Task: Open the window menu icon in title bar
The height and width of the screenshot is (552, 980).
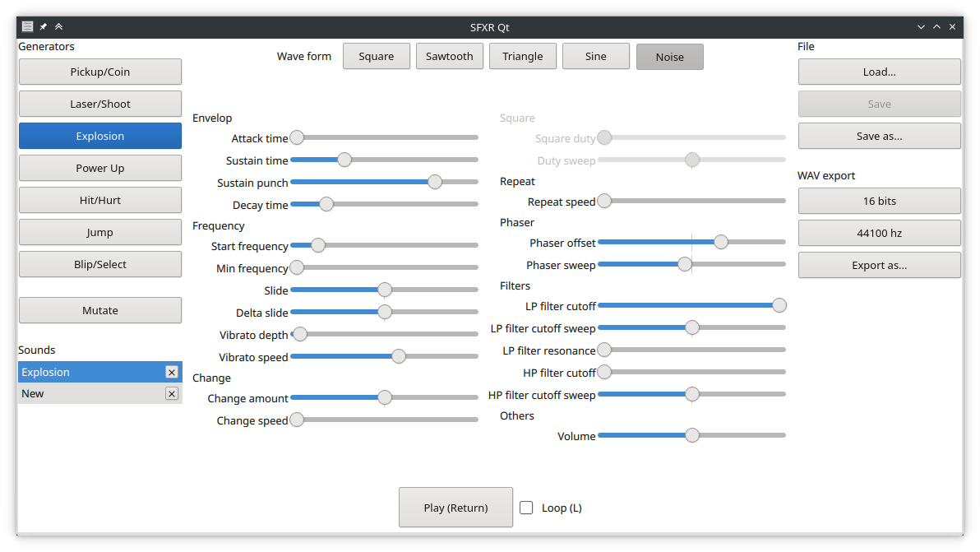Action: point(27,26)
